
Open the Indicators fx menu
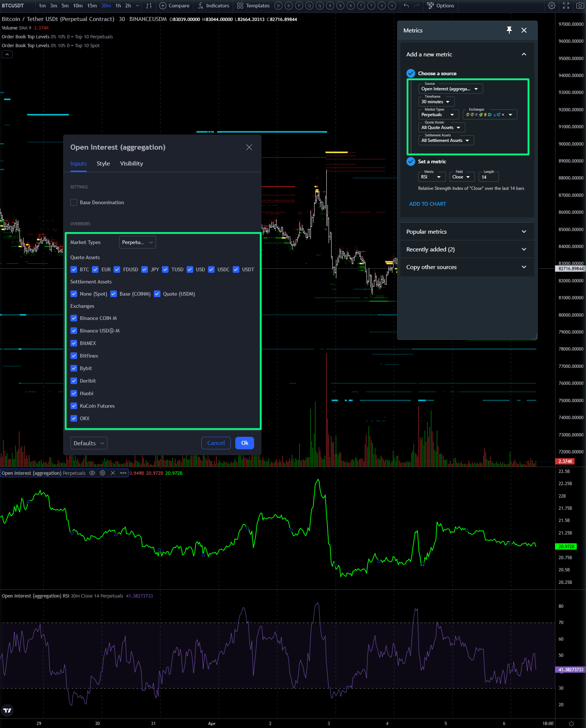[x=214, y=6]
